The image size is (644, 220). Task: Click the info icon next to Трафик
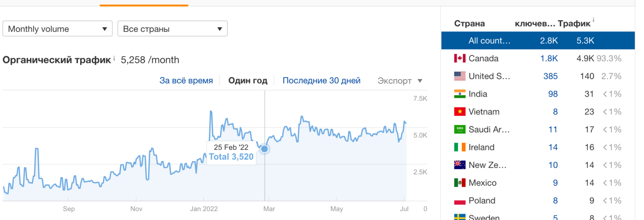pos(593,20)
